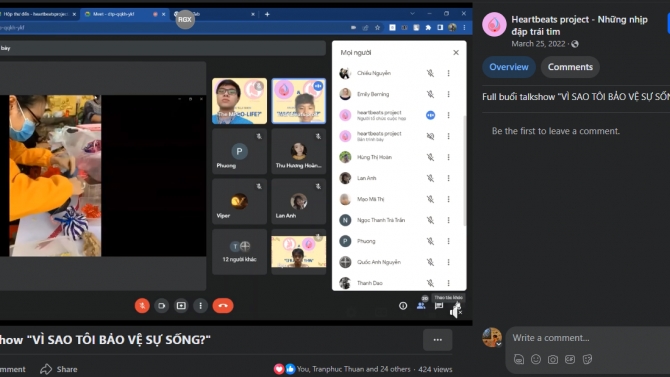Click the muted volume icon on video
This screenshot has width=670, height=377.
pos(455,312)
